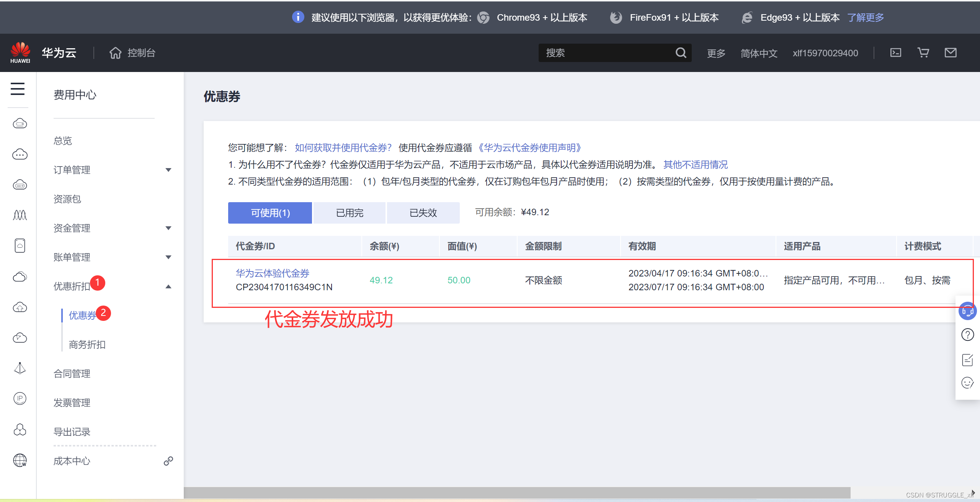Open 华为云体验代金券 voucher link
980x502 pixels.
click(272, 273)
